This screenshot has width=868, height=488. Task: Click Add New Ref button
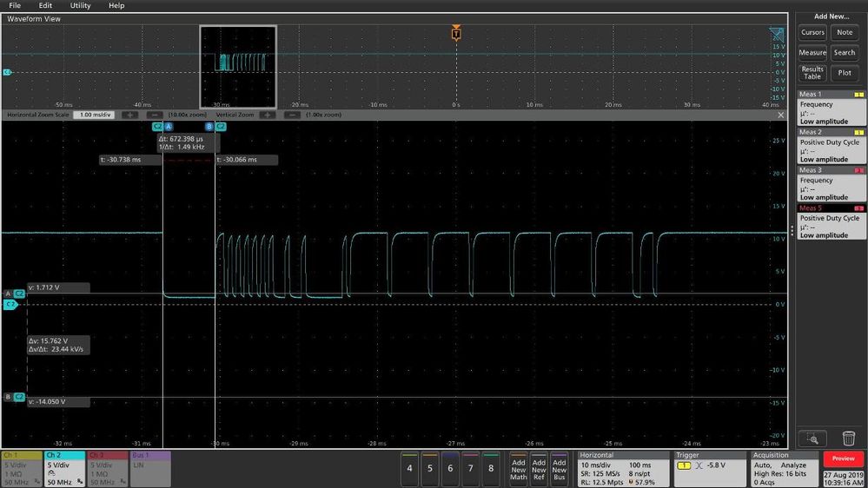(x=539, y=469)
